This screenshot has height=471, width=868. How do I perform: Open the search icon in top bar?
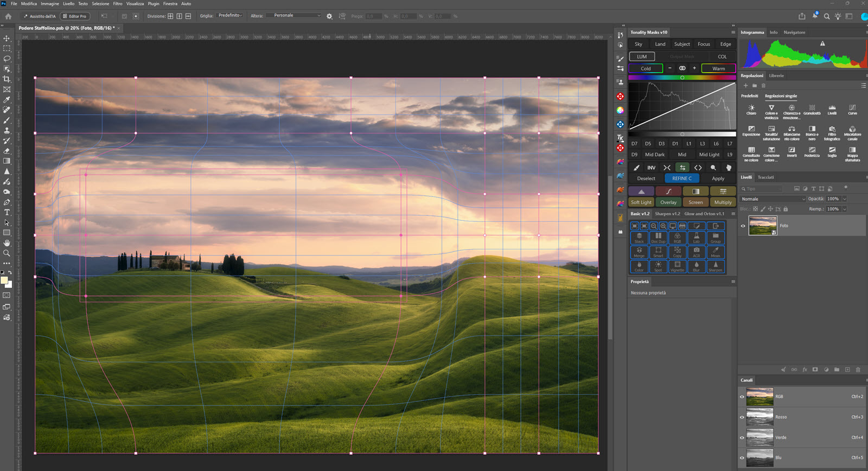827,16
